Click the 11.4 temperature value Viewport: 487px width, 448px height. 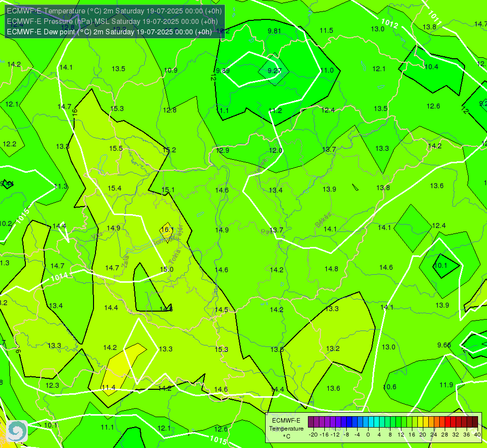click(108, 387)
